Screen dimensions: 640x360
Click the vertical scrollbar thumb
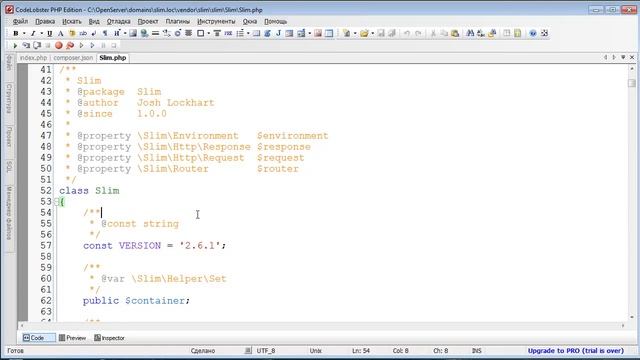click(x=632, y=83)
